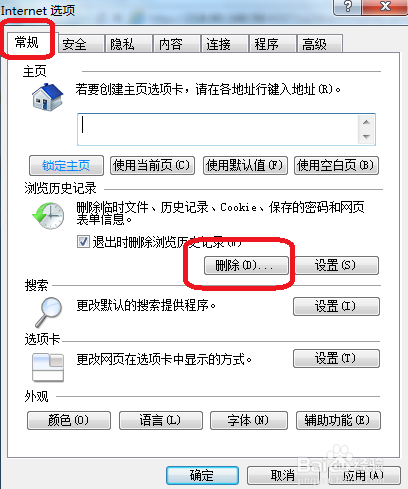Click the blue house home page icon
The image size is (408, 489).
pos(47,97)
